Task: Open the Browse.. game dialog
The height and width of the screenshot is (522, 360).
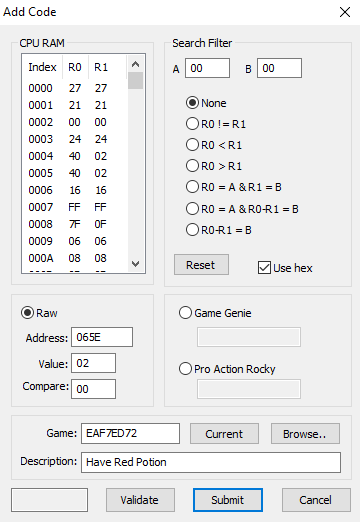Action: point(305,434)
